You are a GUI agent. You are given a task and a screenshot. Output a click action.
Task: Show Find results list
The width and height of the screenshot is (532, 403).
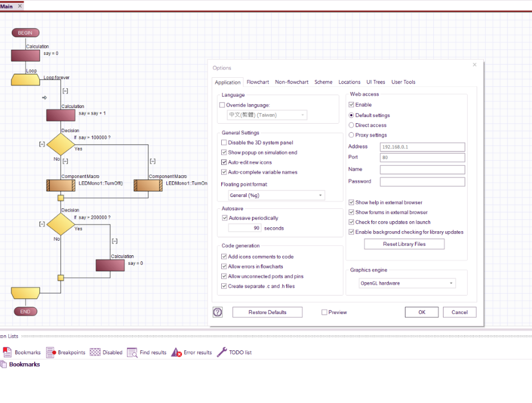[x=147, y=353]
